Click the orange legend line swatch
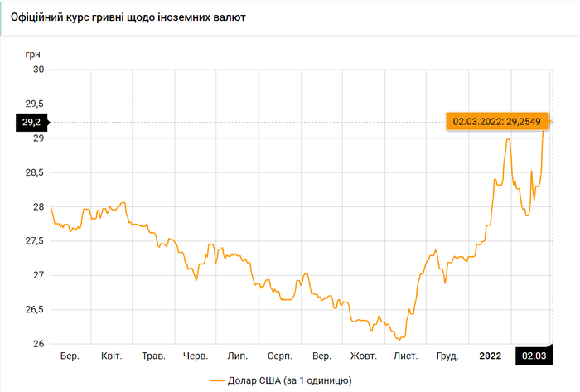This screenshot has width=580, height=392. [219, 380]
